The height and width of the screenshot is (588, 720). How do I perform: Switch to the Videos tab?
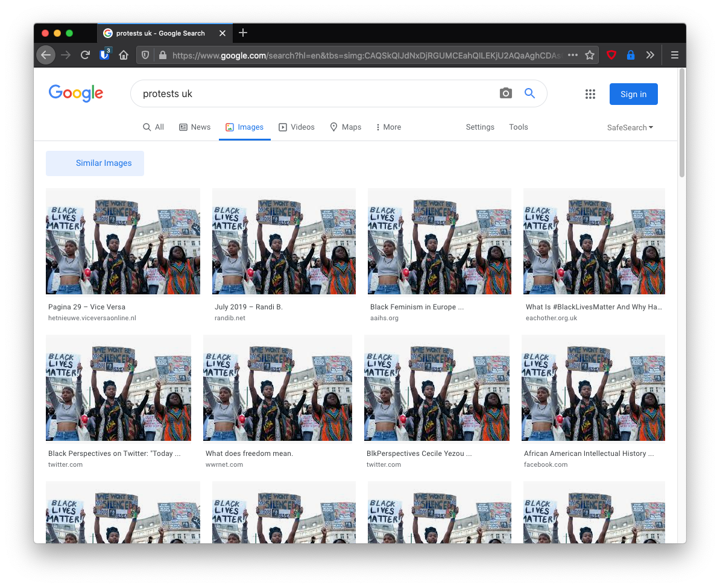click(297, 127)
